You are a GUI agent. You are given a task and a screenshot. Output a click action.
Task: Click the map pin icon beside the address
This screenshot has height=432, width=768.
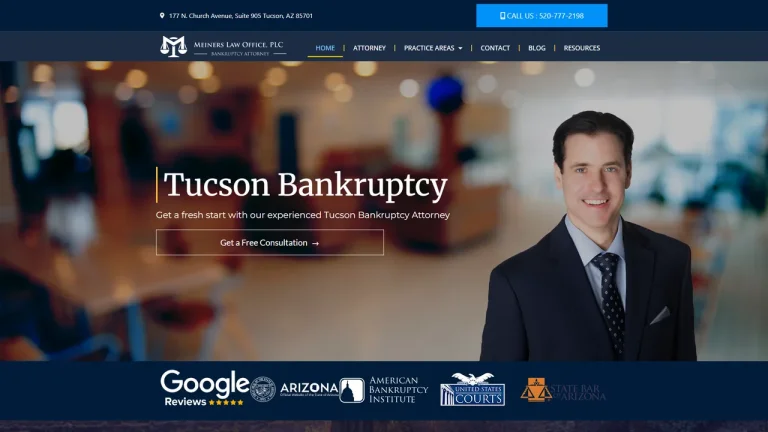(x=162, y=16)
